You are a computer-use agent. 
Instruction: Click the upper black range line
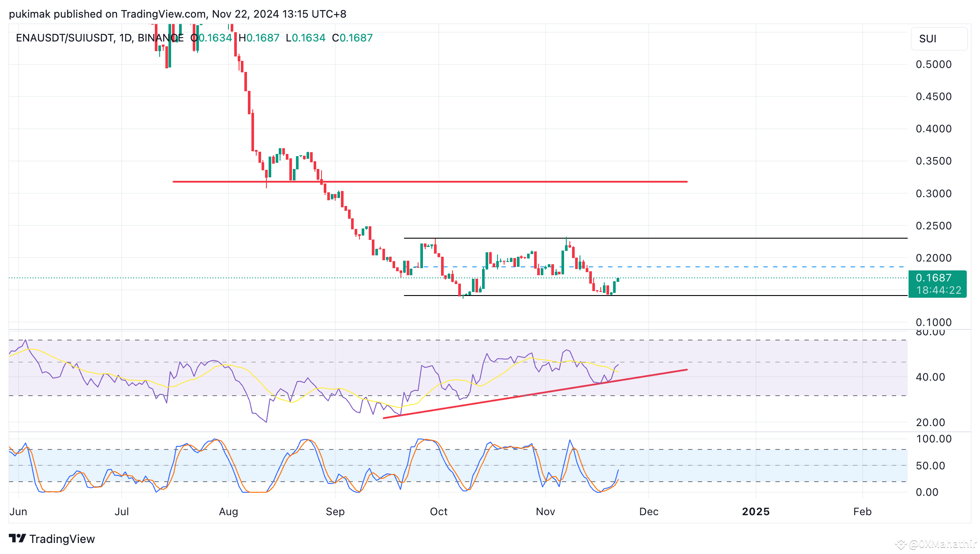click(x=656, y=238)
